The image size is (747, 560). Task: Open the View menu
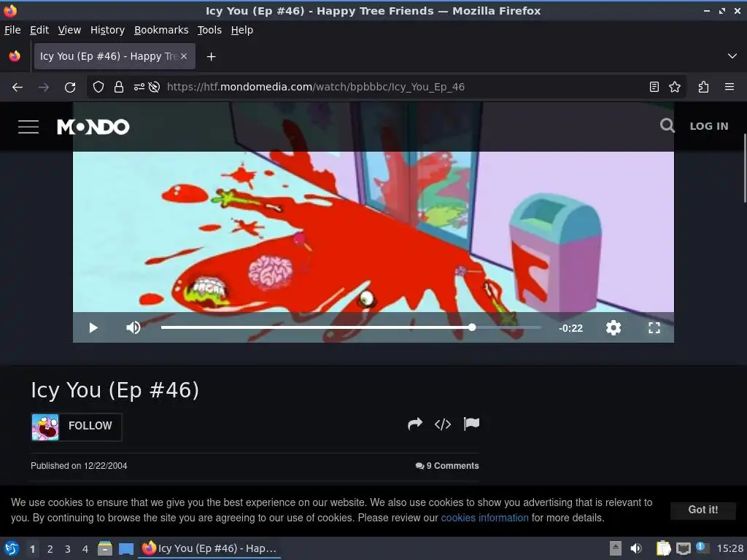pyautogui.click(x=69, y=30)
